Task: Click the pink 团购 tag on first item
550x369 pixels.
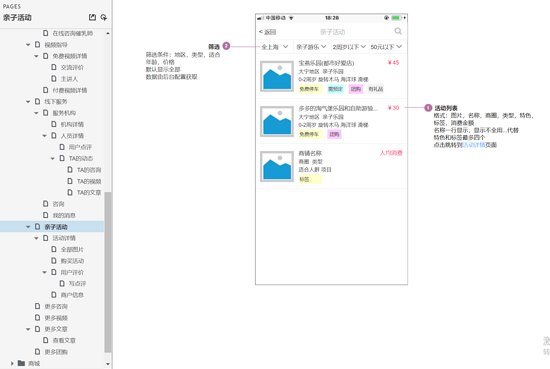Action: point(356,89)
